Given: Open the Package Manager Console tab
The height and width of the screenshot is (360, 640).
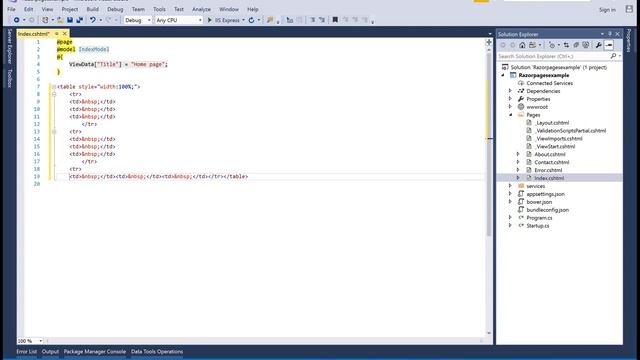Looking at the screenshot, I should (95, 351).
